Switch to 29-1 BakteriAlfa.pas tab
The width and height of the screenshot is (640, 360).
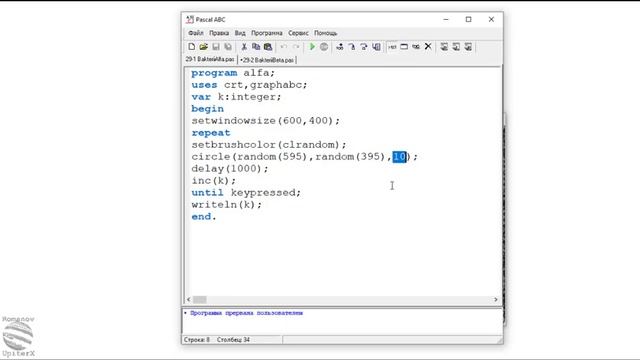pos(210,60)
